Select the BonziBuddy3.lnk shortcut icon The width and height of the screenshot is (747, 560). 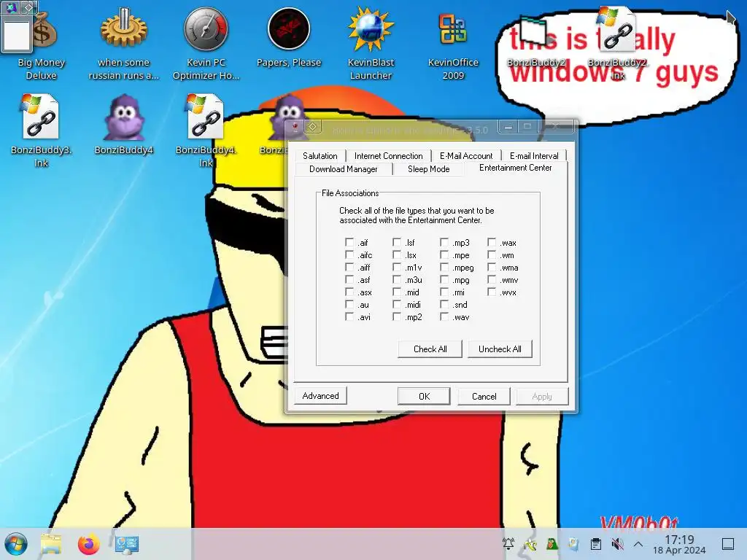click(x=42, y=131)
